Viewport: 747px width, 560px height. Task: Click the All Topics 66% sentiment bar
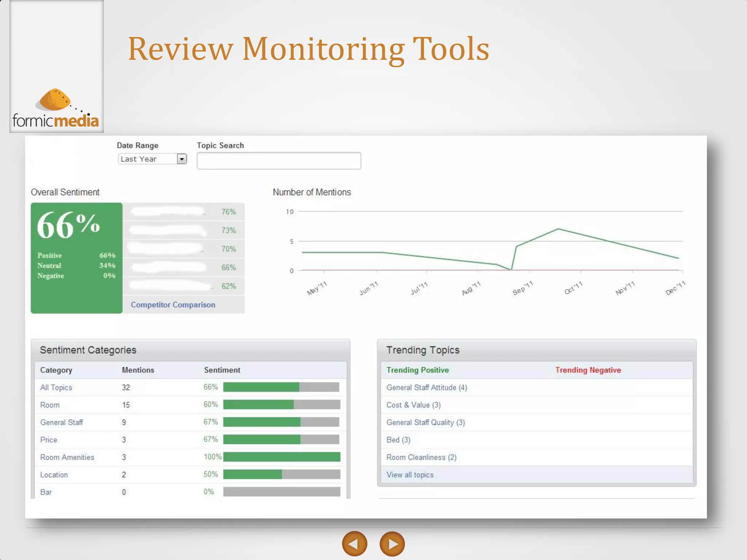tap(281, 387)
